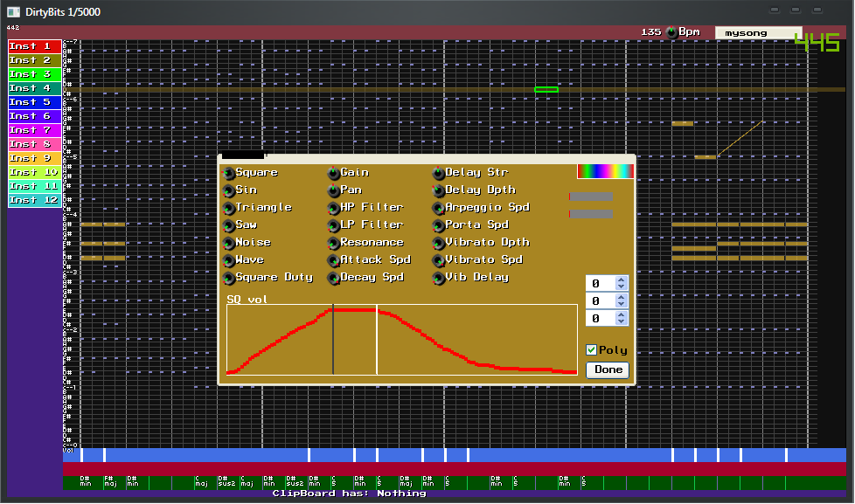Click the Bpm tempo knob
855x504 pixels.
[x=671, y=32]
